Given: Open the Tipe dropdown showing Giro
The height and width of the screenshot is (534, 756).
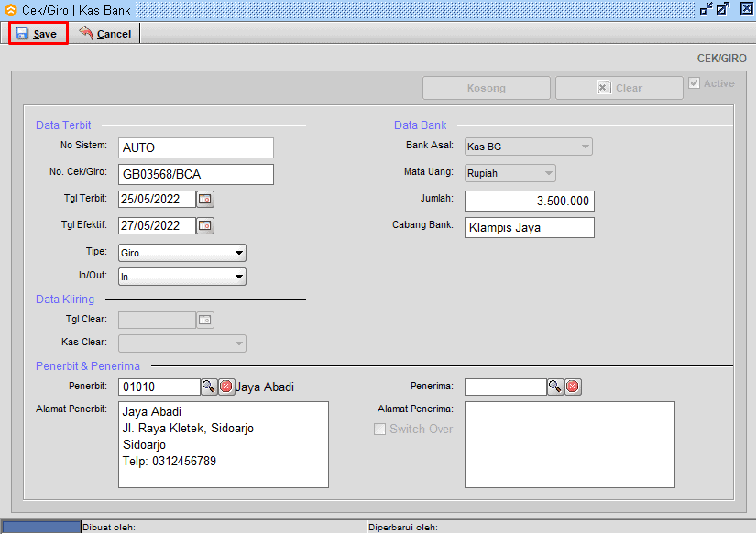Looking at the screenshot, I should (x=182, y=253).
